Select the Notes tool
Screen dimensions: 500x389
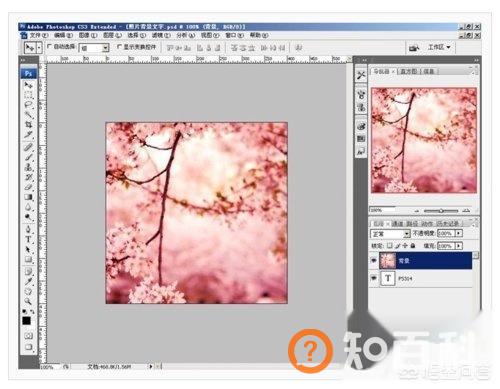tap(29, 271)
